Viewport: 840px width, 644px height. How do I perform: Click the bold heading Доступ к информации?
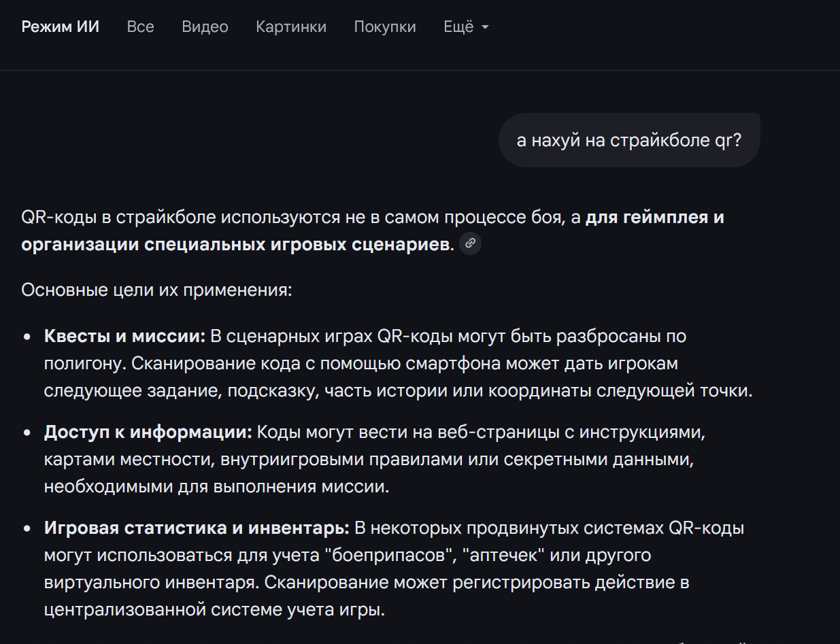coord(148,433)
